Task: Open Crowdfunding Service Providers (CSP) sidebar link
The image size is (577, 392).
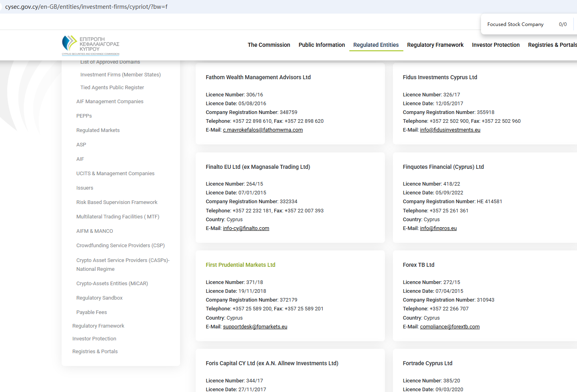Action: pyautogui.click(x=120, y=246)
